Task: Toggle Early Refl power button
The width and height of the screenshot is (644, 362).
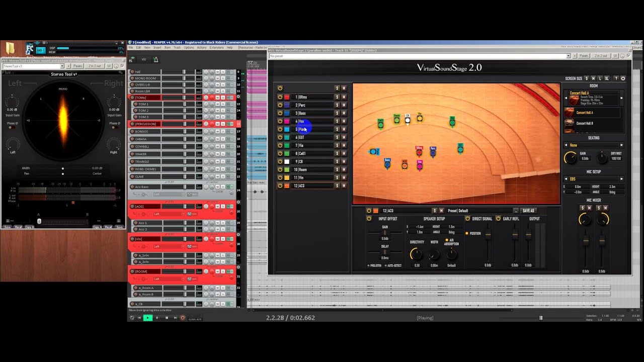Action: [499, 219]
